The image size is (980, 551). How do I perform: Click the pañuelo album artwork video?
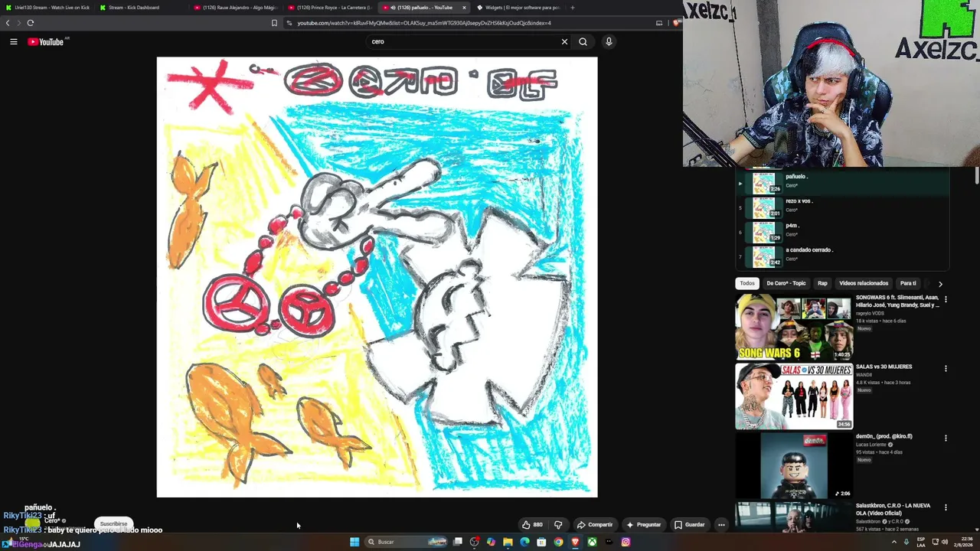click(x=377, y=277)
